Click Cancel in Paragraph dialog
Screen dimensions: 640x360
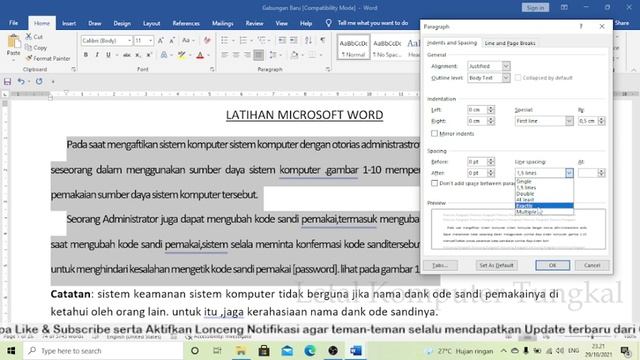(592, 265)
